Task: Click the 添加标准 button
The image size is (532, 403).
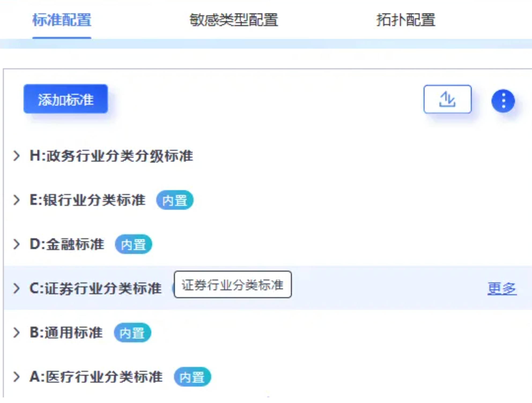Action: (x=66, y=99)
